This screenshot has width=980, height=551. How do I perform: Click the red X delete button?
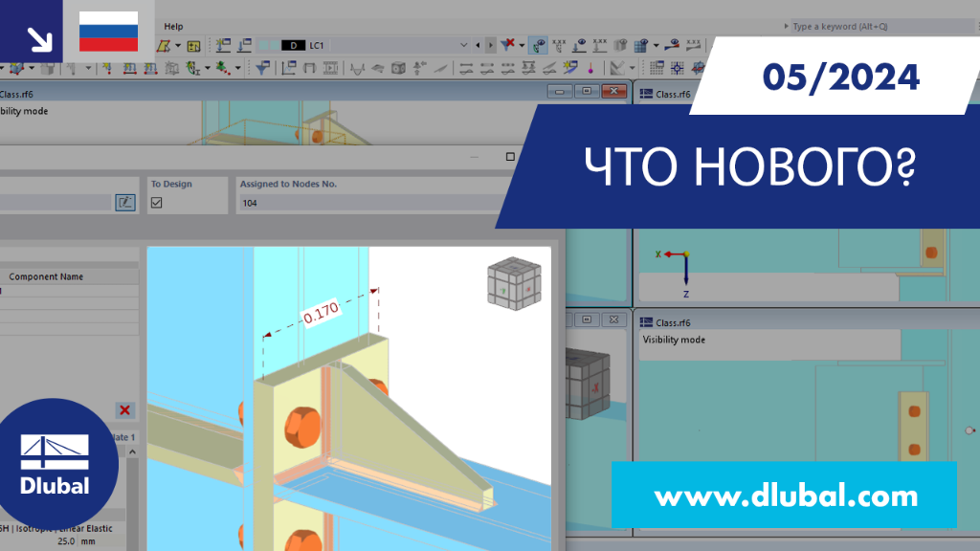tap(125, 410)
